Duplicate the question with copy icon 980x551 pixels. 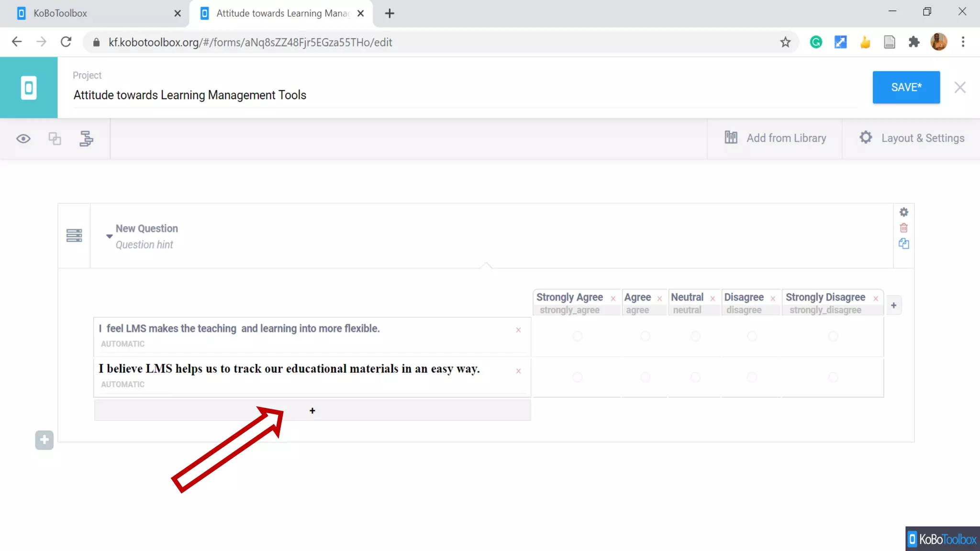pos(903,243)
